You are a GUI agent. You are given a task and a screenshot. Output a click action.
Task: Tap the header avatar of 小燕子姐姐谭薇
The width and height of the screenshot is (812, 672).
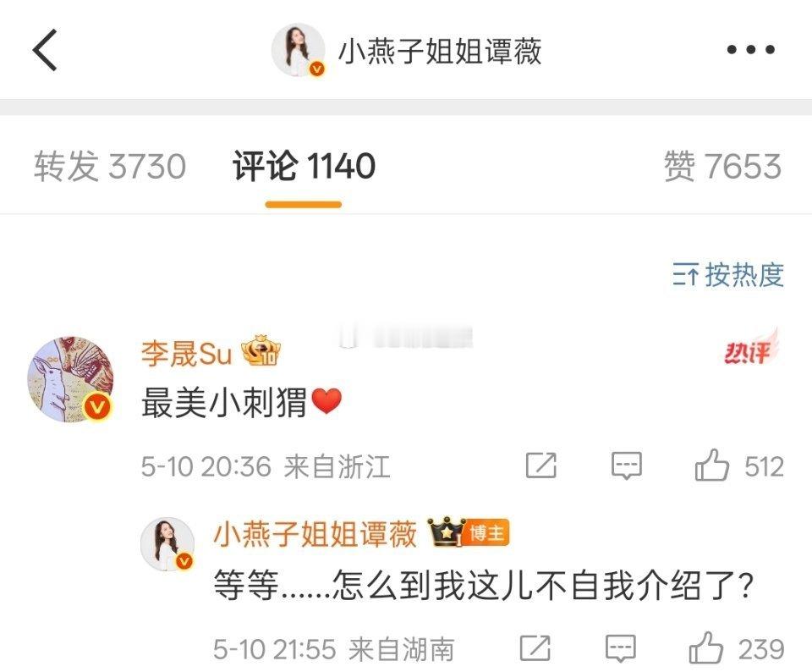pos(299,50)
